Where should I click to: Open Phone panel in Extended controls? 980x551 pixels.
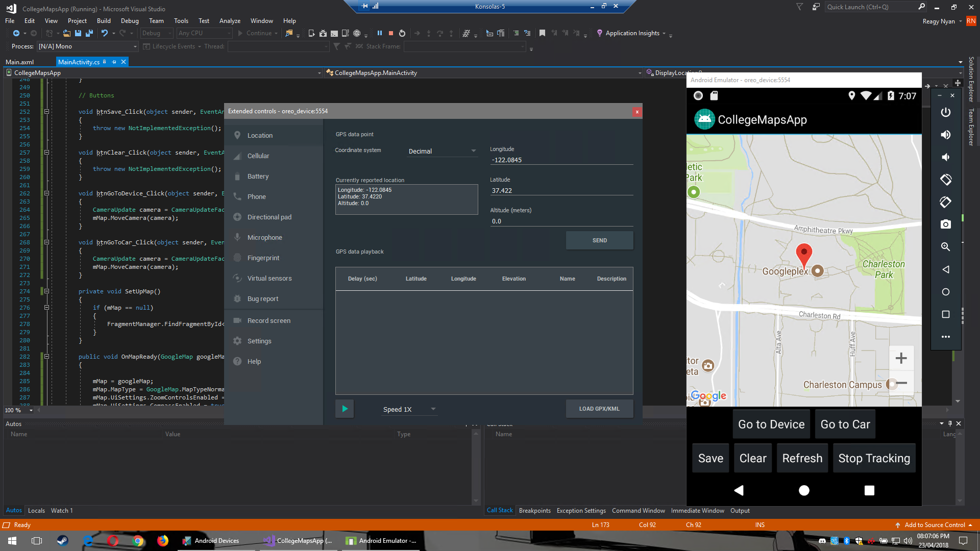tap(274, 196)
